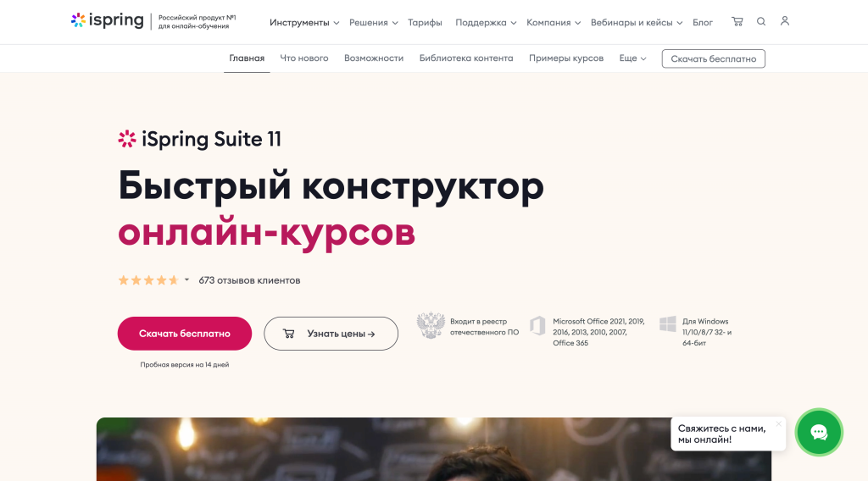868x481 pixels.
Task: Open the shopping cart icon in header
Action: tap(737, 21)
